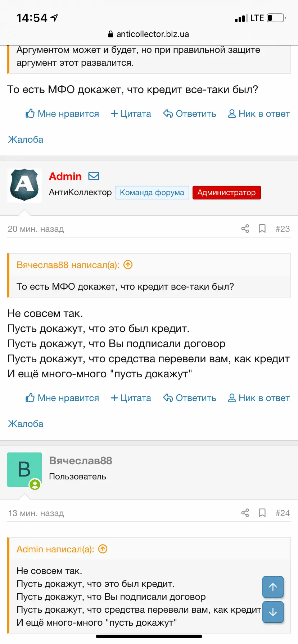The image size is (298, 644).
Task: Click the Команда форума badge
Action: [152, 193]
